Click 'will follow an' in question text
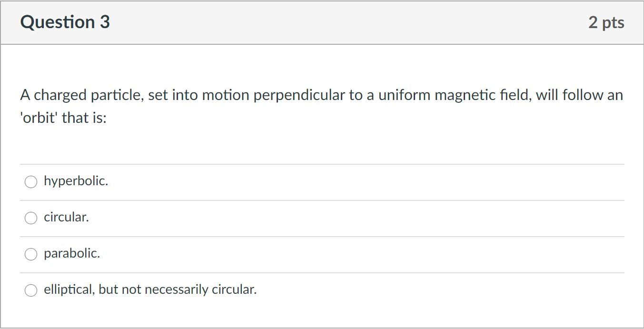The height and width of the screenshot is (329, 644). (579, 95)
